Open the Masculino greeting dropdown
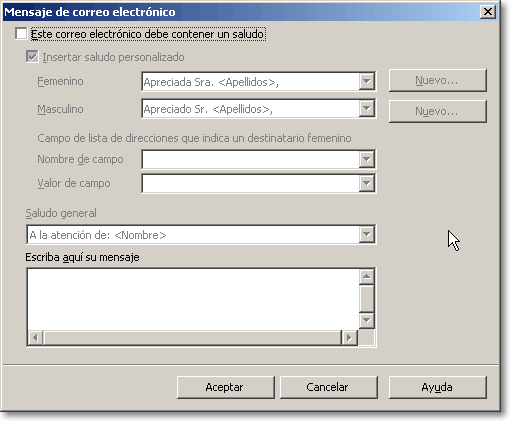Image resolution: width=510 pixels, height=421 pixels. (366, 108)
